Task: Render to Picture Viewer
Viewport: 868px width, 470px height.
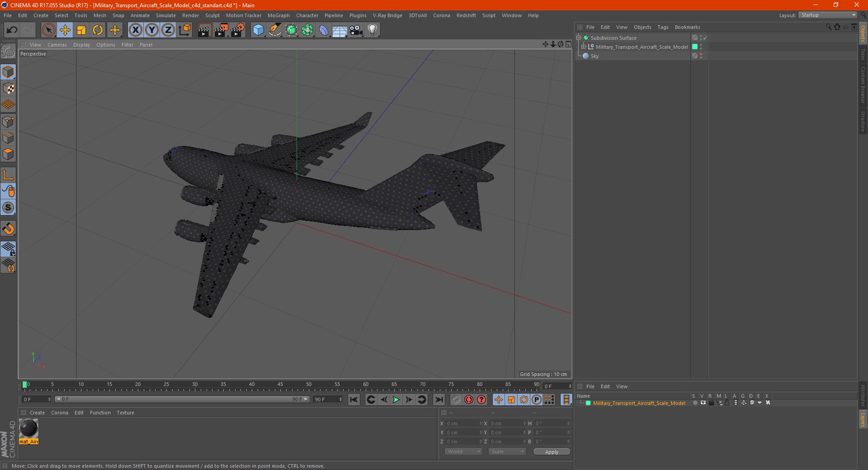Action: [221, 30]
